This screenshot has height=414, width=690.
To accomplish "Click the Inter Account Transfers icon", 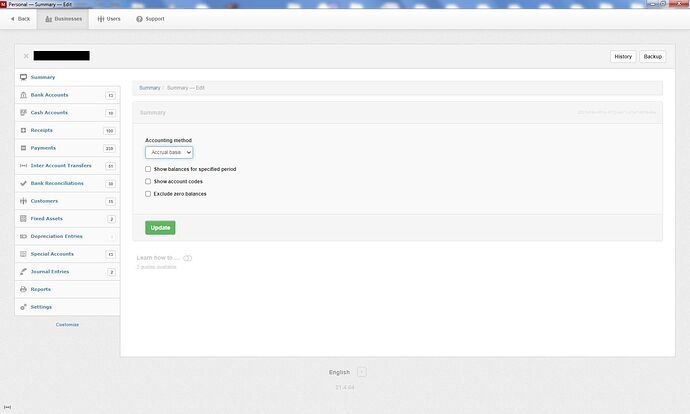I will pos(23,165).
